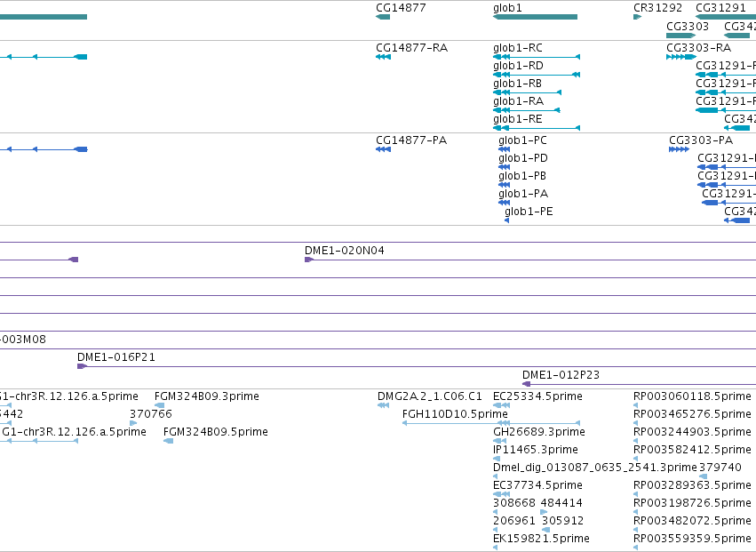The height and width of the screenshot is (552, 756).
Task: Click the 308668 feature label
Action: click(x=514, y=503)
